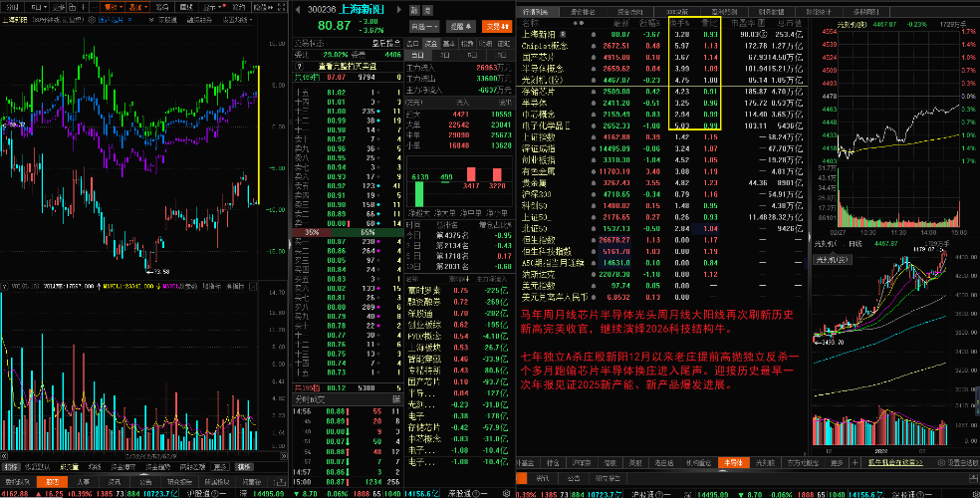Expand the double-chevron in chart sub-header
The width and height of the screenshot is (980, 498).
point(151,20)
